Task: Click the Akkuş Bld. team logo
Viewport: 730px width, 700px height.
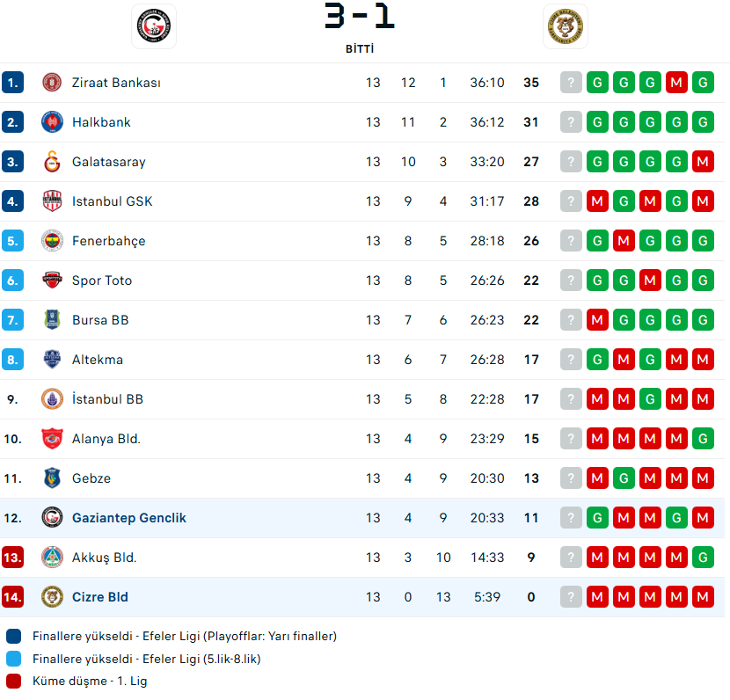Action: point(52,558)
